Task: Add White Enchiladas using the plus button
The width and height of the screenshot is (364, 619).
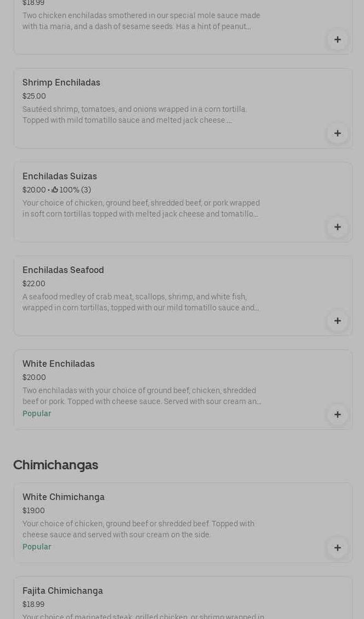Action: pos(337,414)
